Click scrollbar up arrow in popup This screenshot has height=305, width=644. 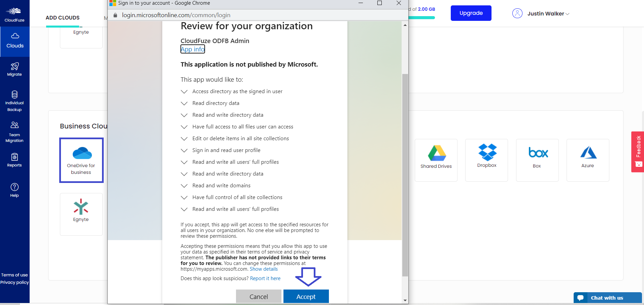pyautogui.click(x=405, y=25)
